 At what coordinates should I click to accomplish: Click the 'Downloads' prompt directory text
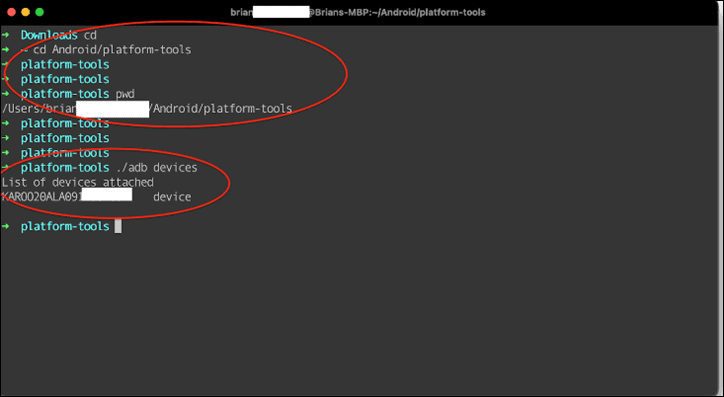click(49, 35)
